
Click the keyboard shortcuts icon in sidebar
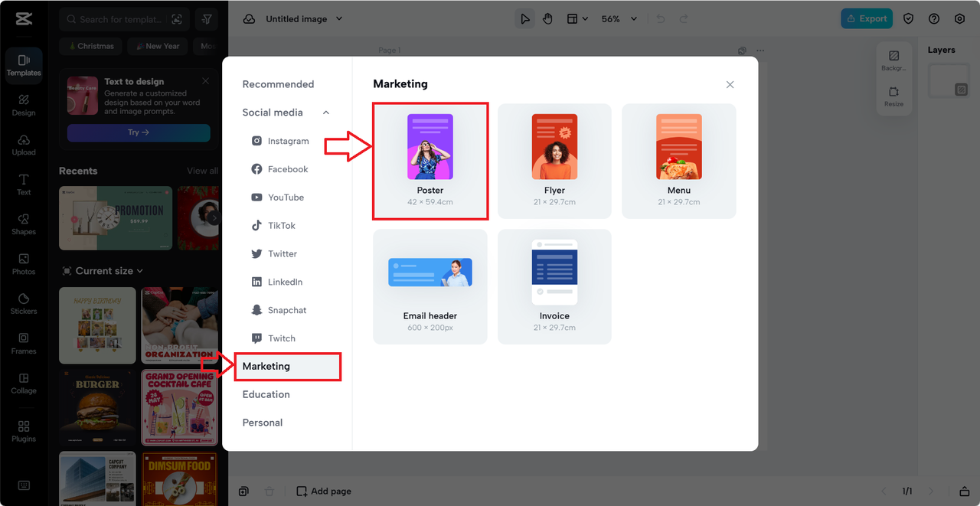point(24,485)
